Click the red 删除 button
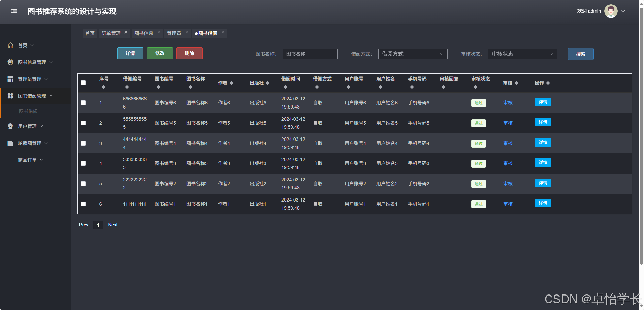Screen dimensions: 644x310 190,53
